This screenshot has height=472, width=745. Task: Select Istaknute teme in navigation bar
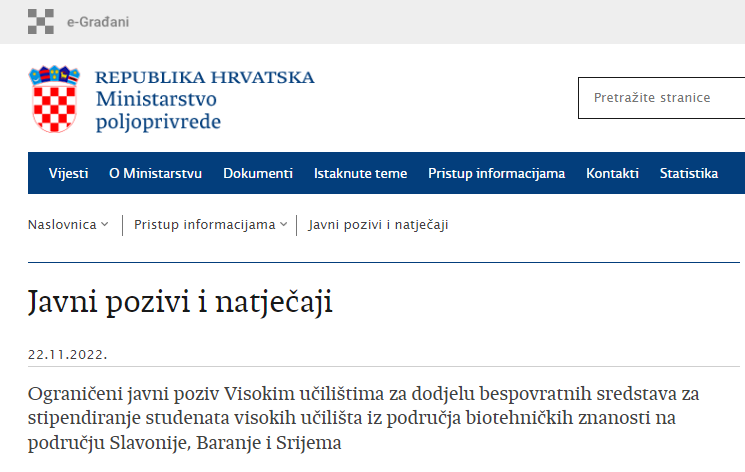[360, 173]
